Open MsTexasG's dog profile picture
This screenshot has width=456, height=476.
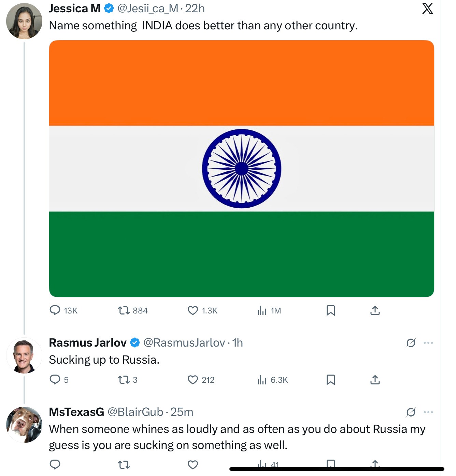[x=24, y=425]
